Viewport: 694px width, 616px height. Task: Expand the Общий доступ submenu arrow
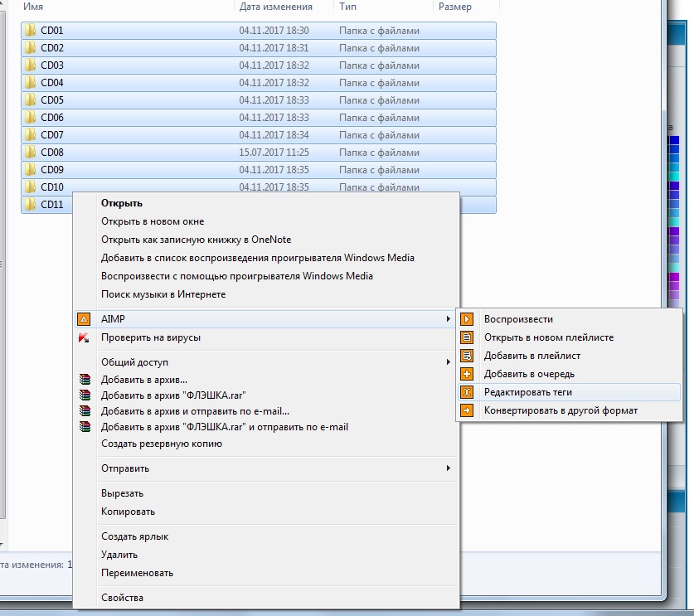449,362
